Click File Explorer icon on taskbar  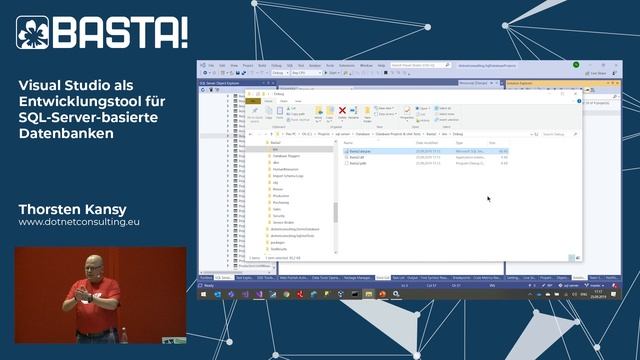click(x=369, y=294)
